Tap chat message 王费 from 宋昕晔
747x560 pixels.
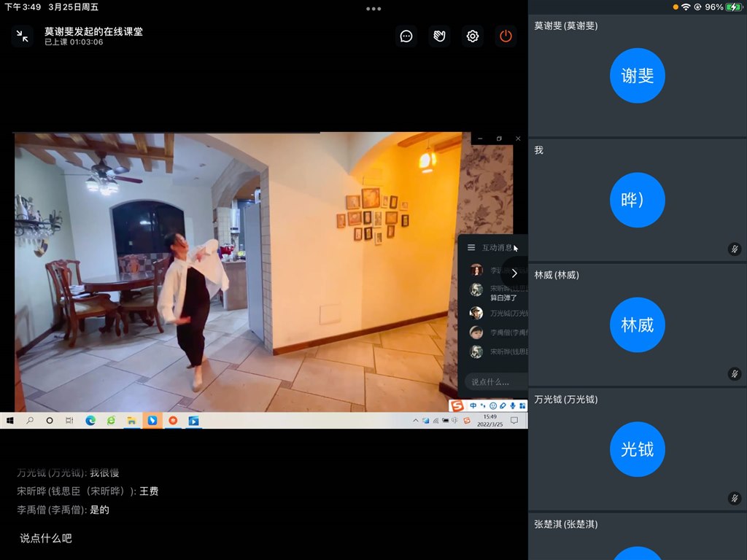(149, 491)
